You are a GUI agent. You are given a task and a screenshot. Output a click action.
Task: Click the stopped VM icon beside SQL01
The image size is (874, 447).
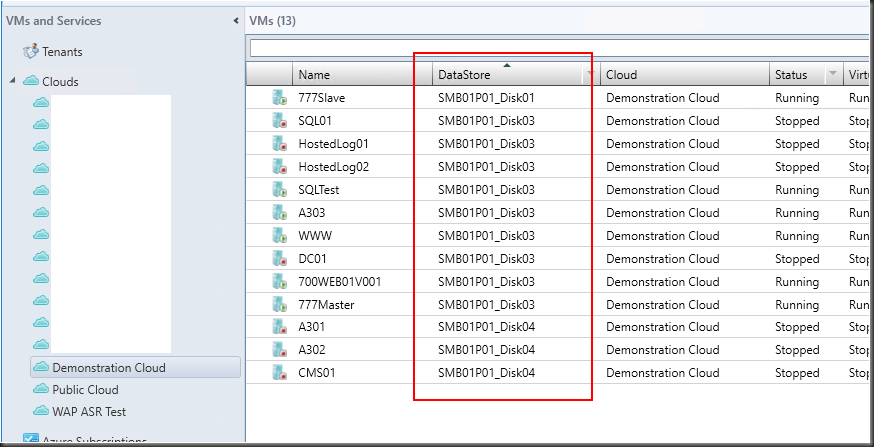[x=278, y=121]
